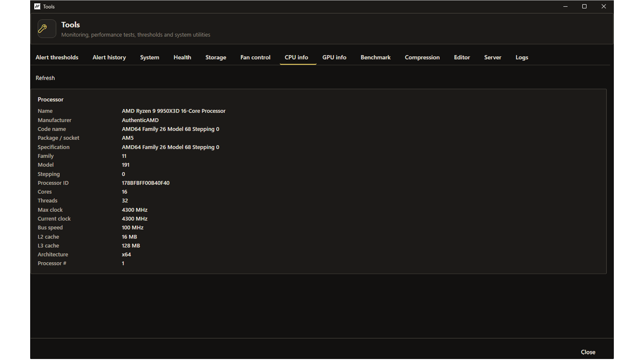This screenshot has height=362, width=644.
Task: Select the CPU info tab
Action: [x=297, y=57]
